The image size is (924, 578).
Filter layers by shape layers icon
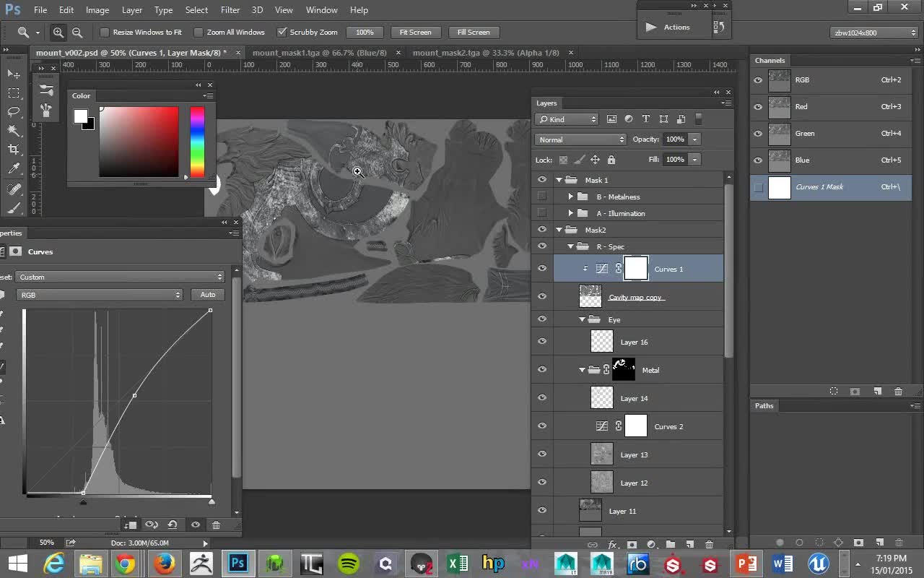tap(663, 119)
